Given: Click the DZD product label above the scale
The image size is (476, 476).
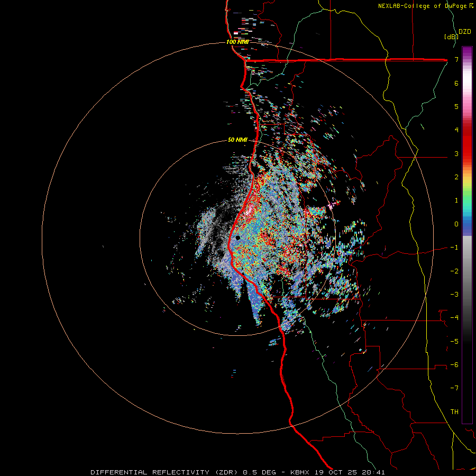Looking at the screenshot, I should (x=465, y=32).
